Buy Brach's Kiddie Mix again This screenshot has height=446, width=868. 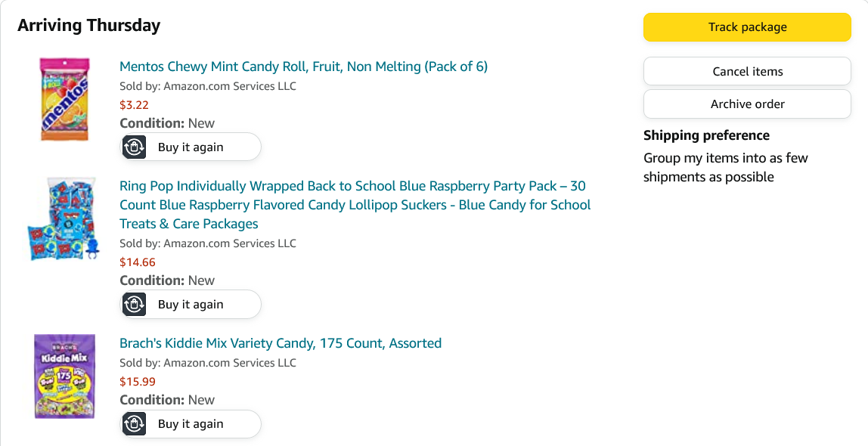point(191,424)
